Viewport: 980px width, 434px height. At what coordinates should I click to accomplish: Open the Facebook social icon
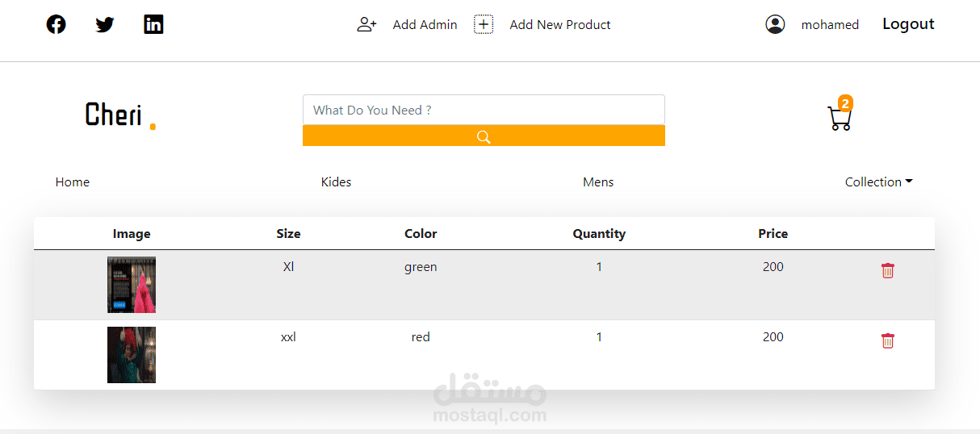tap(56, 24)
